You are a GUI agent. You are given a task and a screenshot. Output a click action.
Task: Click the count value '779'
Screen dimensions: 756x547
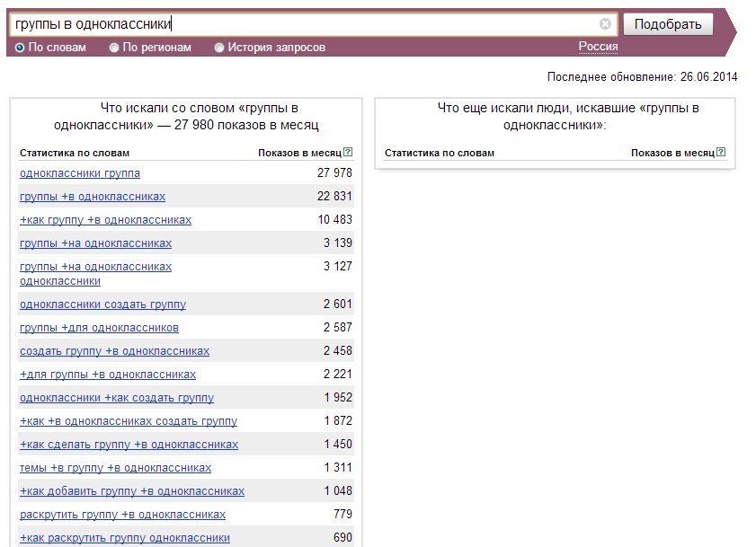click(342, 515)
